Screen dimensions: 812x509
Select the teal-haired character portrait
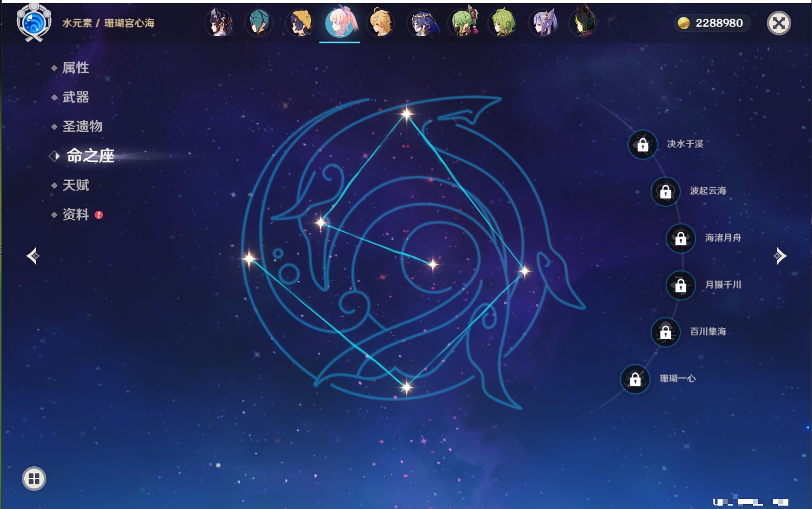(259, 23)
